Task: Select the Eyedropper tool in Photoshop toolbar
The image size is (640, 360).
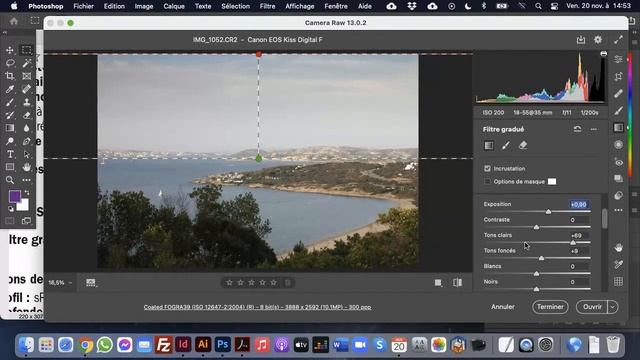Action: 10,89
